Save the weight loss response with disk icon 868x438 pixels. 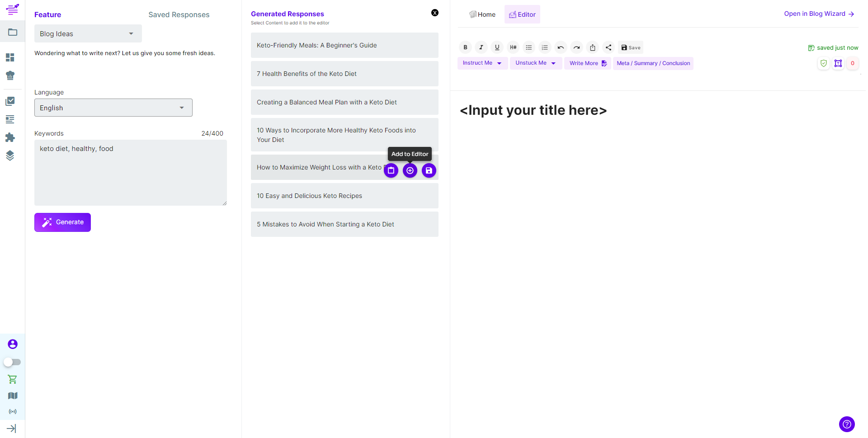point(429,170)
